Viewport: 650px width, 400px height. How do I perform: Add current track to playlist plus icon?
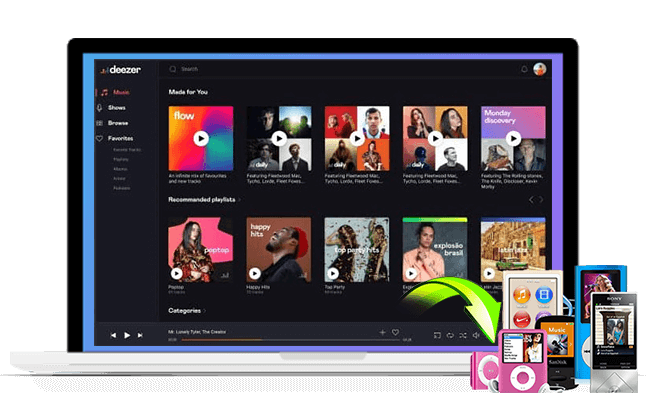382,332
